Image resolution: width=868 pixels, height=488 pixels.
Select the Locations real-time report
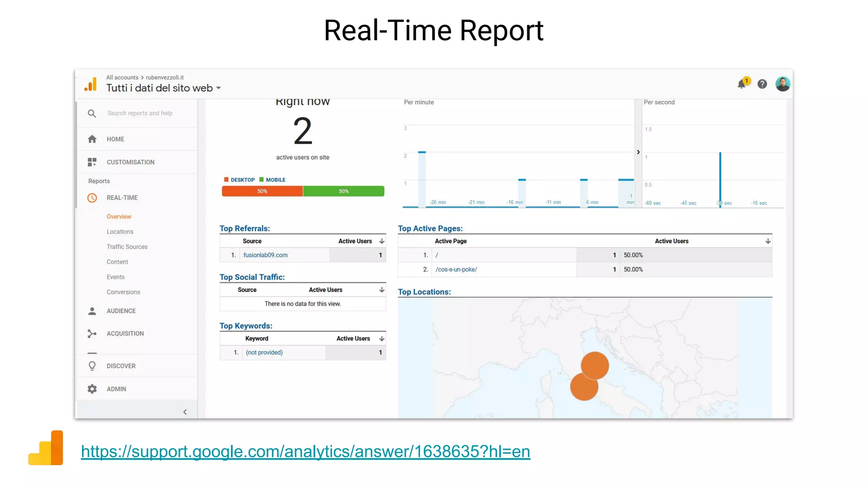(120, 232)
